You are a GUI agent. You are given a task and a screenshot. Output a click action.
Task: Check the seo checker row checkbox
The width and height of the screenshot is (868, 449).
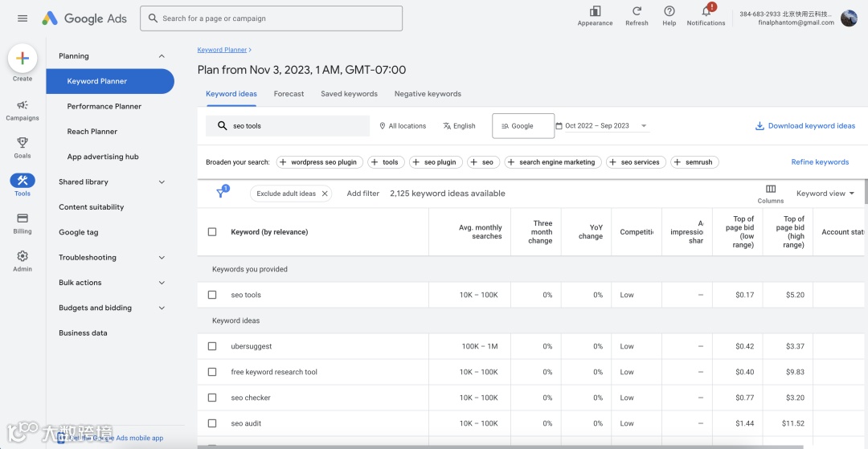pos(212,398)
